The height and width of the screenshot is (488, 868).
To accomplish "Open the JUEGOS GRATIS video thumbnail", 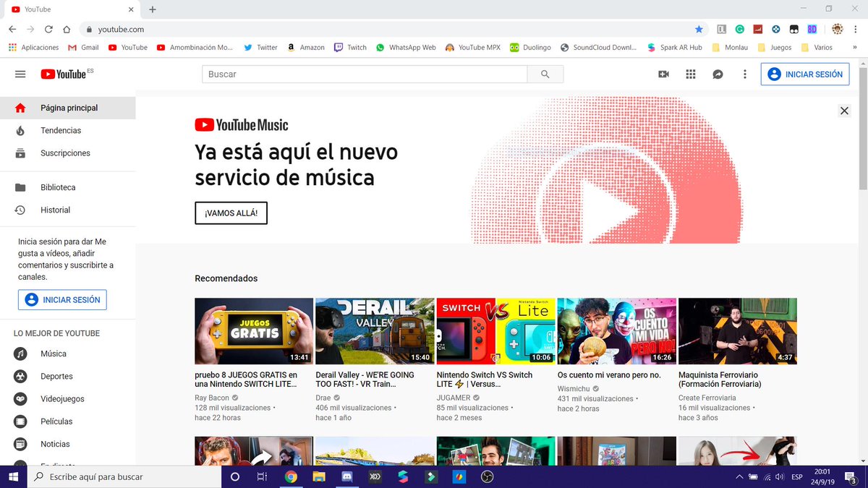I will coord(254,331).
